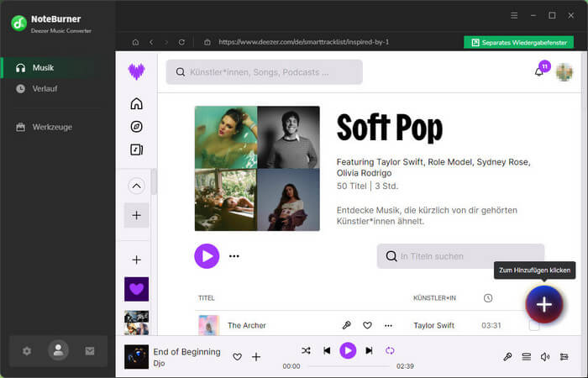Viewport: 588px width, 378px height.
Task: Click the add-to-convert plus button
Action: tap(544, 304)
